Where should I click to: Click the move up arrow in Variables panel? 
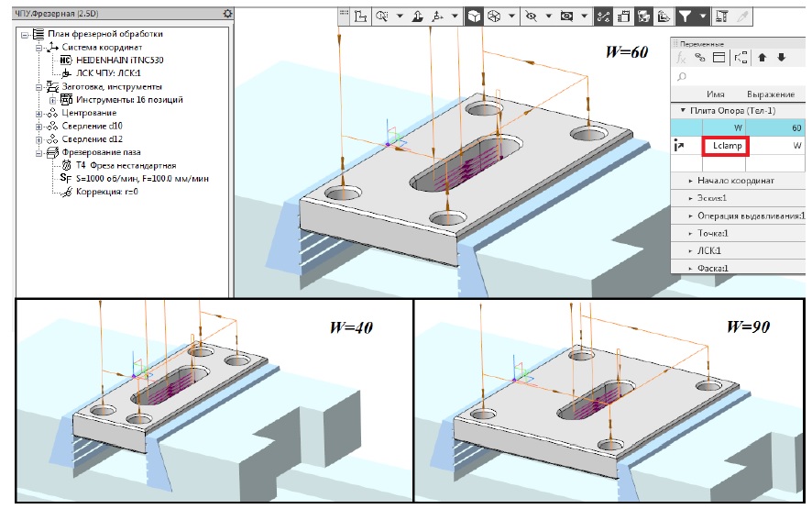click(763, 58)
